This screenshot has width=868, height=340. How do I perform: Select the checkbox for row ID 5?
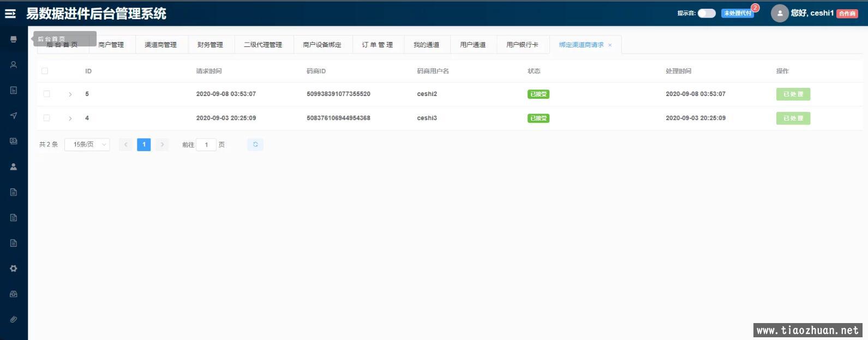pyautogui.click(x=46, y=94)
